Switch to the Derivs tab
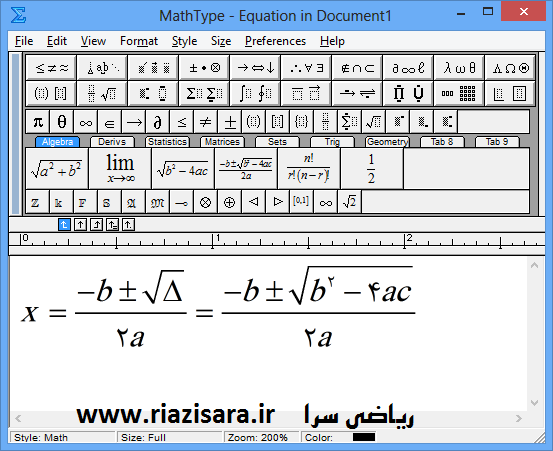The width and height of the screenshot is (553, 451). pos(112,142)
